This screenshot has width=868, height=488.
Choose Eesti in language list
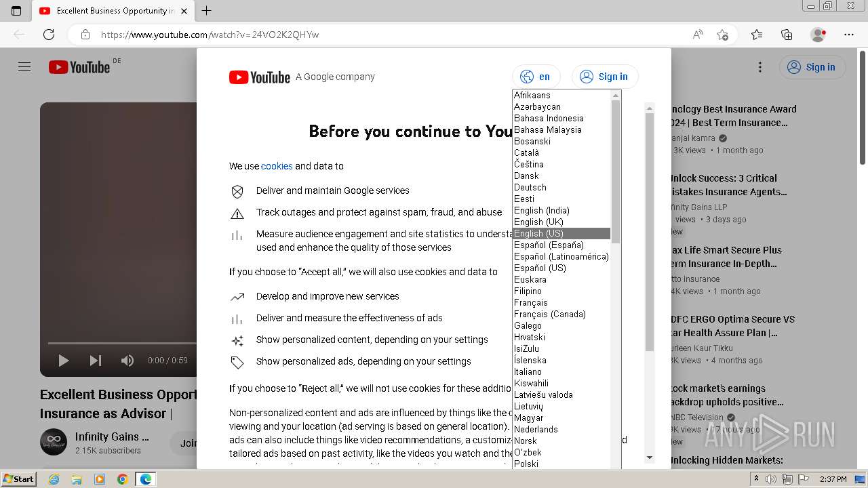click(561, 199)
